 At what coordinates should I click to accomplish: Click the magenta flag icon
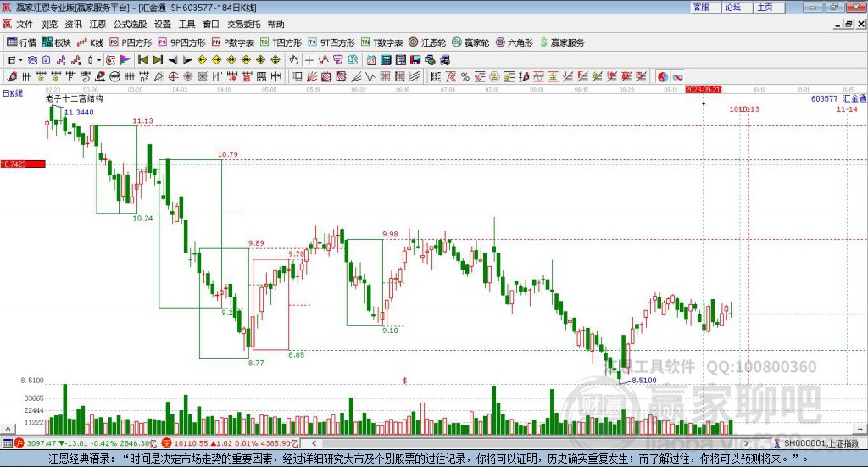[125, 60]
